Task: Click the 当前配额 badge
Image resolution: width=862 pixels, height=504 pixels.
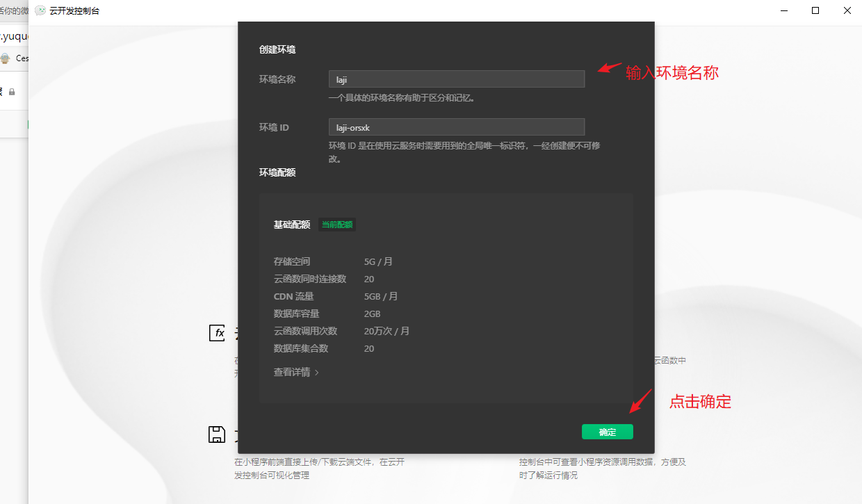Action: pyautogui.click(x=337, y=225)
